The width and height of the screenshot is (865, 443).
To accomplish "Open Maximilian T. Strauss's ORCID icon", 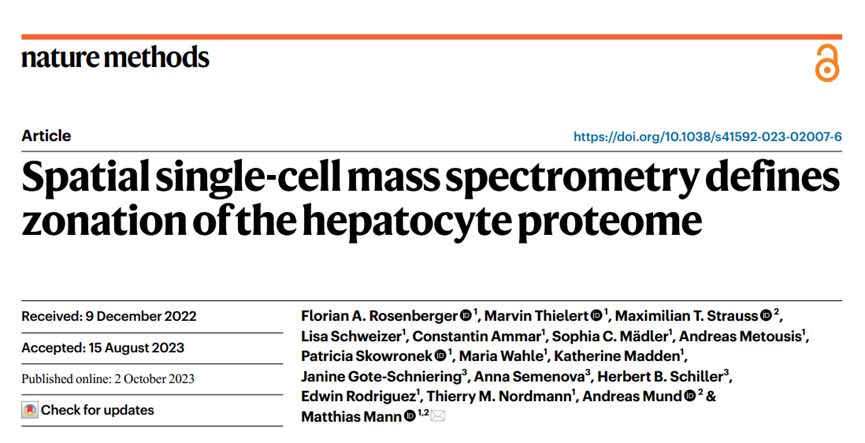I will (766, 316).
